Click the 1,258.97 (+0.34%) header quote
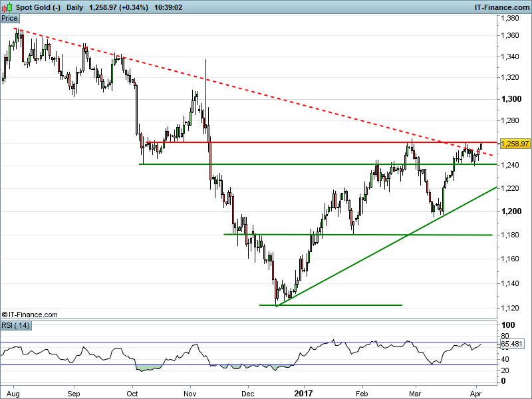Image resolution: width=532 pixels, height=399 pixels. click(x=118, y=7)
